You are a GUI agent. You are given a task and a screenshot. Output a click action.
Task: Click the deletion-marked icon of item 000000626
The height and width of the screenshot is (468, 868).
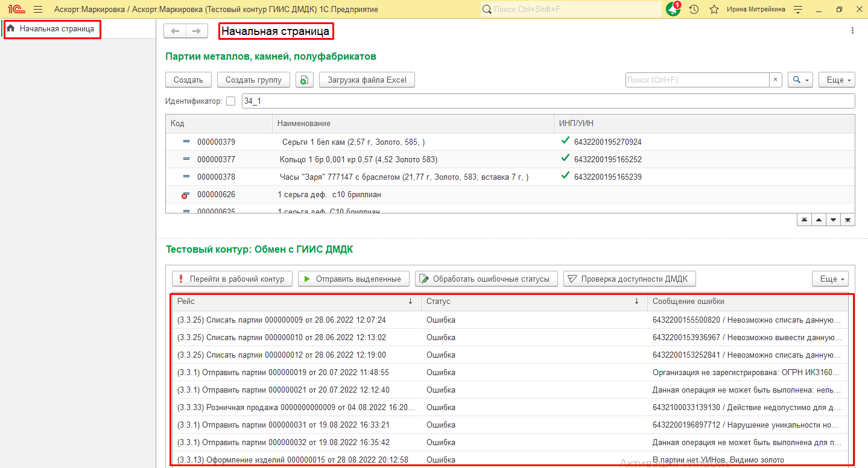coord(185,195)
